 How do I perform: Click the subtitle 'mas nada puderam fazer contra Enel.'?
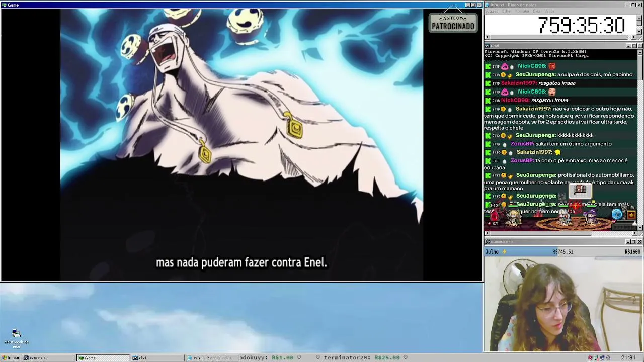pyautogui.click(x=242, y=262)
